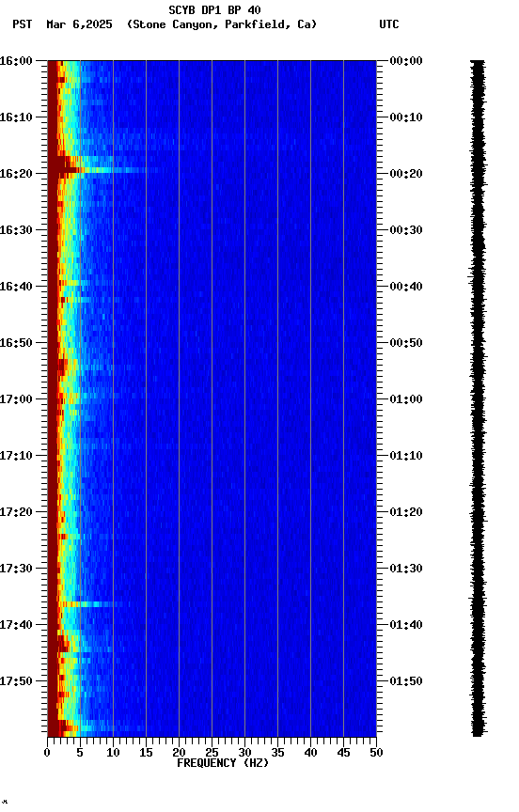519x812 pixels.
Task: Click the 35 Hz frequency axis label
Action: click(277, 753)
